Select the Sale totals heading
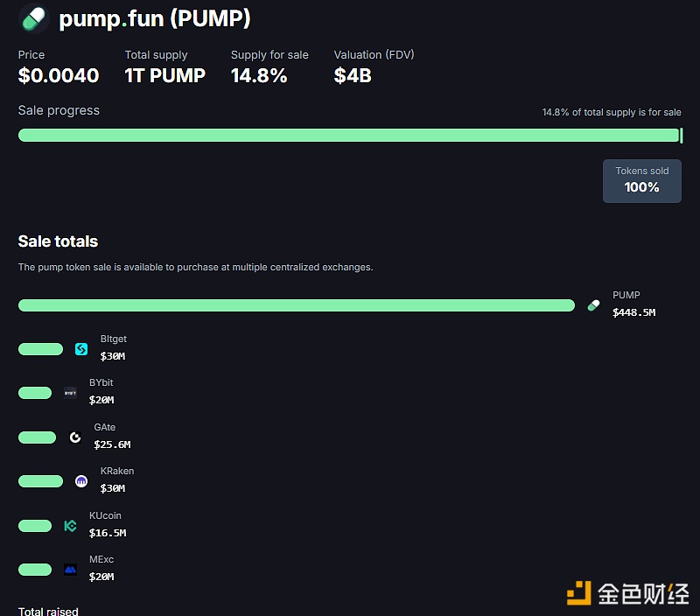 [57, 241]
